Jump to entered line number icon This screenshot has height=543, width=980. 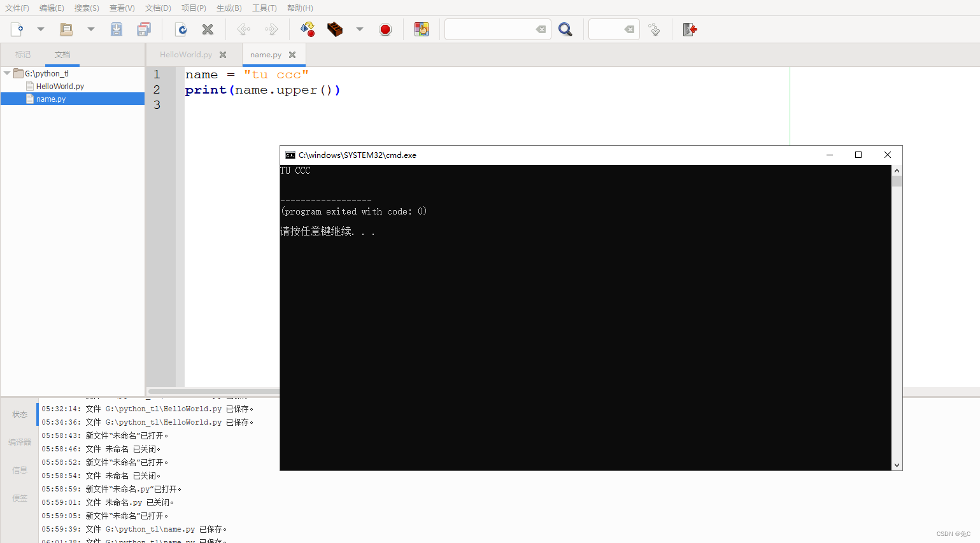pyautogui.click(x=654, y=29)
